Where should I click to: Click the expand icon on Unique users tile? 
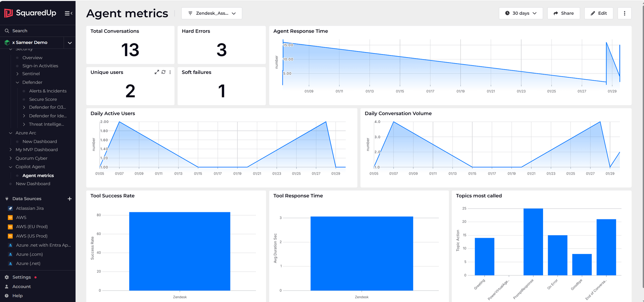157,72
